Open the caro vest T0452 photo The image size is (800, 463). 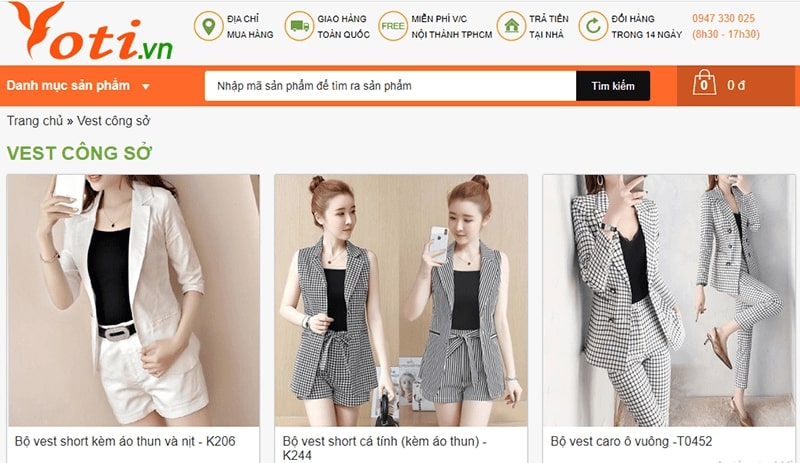click(669, 300)
